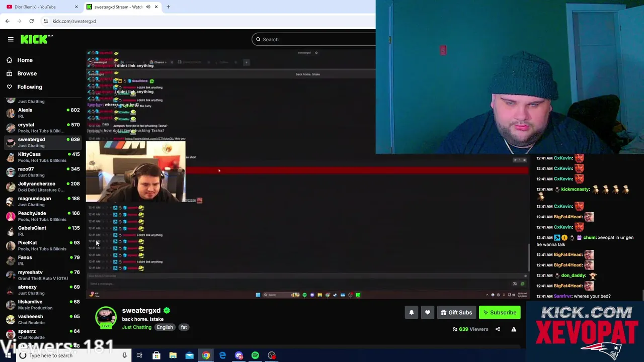Viewport: 644px width, 362px height.
Task: Click the OBS icon on the taskbar
Action: point(272,355)
